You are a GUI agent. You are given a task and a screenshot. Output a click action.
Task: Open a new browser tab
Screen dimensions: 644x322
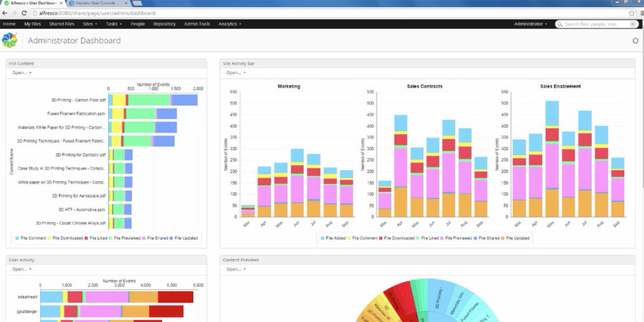[137, 3]
